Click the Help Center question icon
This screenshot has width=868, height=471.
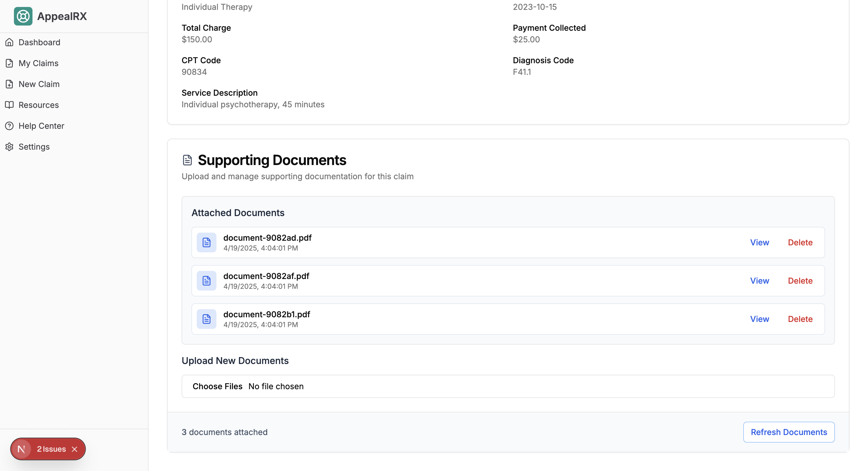tap(10, 126)
